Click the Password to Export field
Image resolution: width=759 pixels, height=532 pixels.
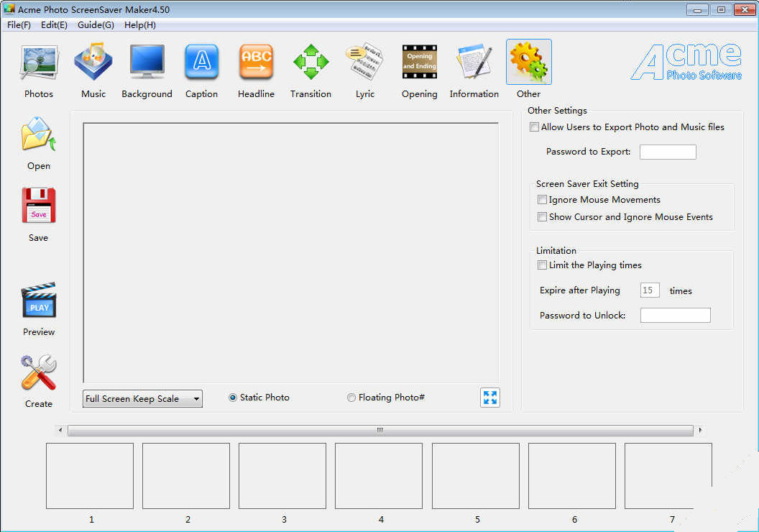coord(668,152)
